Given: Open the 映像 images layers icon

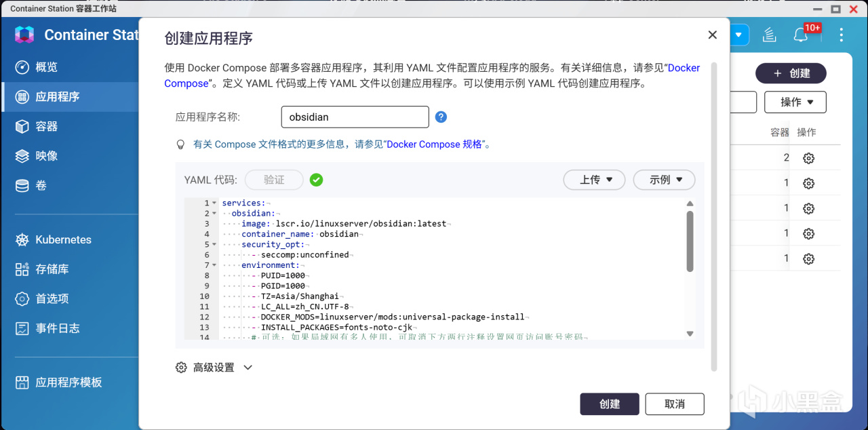Looking at the screenshot, I should [22, 156].
